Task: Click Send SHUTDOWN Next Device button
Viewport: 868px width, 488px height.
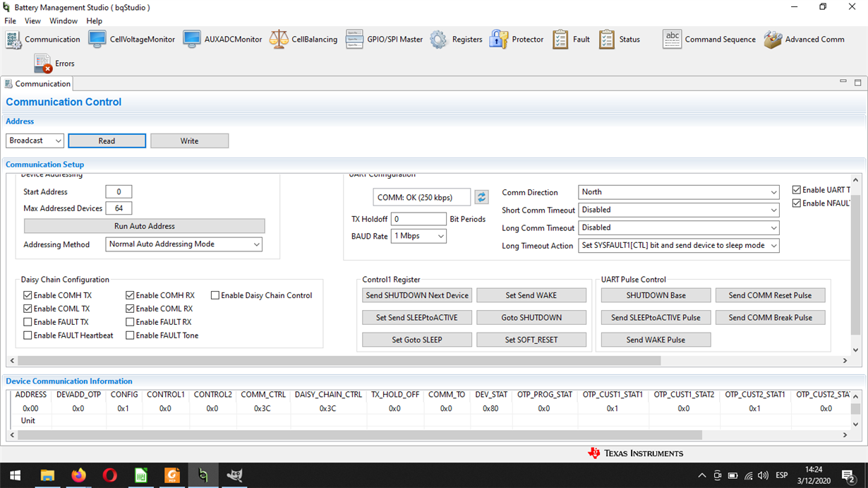Action: pos(417,295)
